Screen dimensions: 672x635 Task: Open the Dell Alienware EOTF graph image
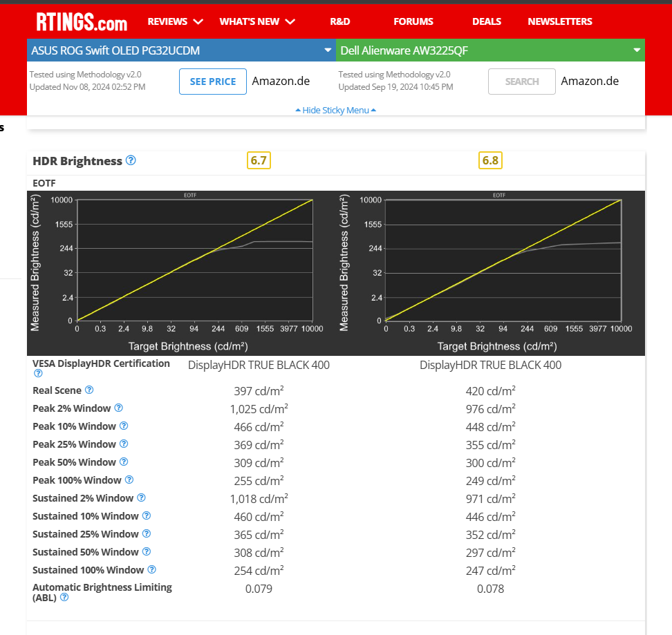click(490, 273)
